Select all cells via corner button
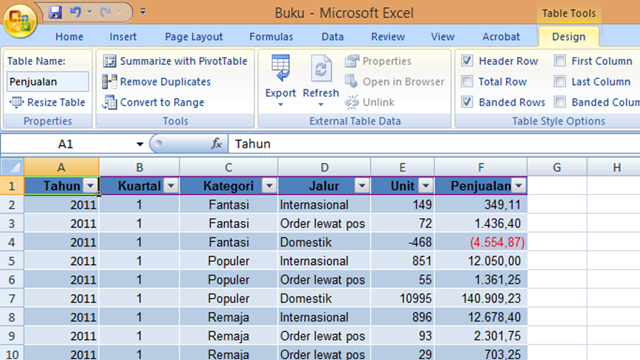The image size is (640, 360). pos(12,167)
